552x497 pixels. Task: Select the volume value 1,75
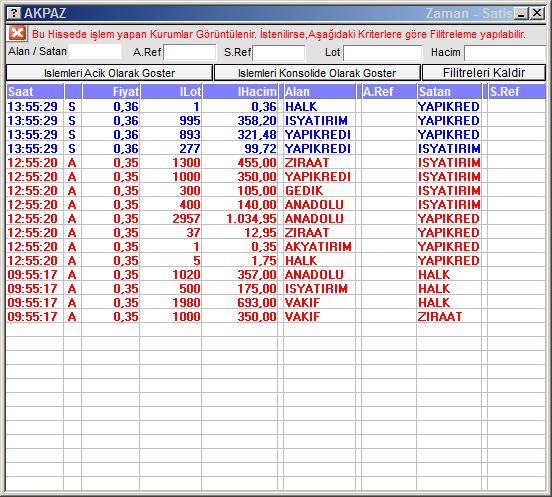pos(264,260)
